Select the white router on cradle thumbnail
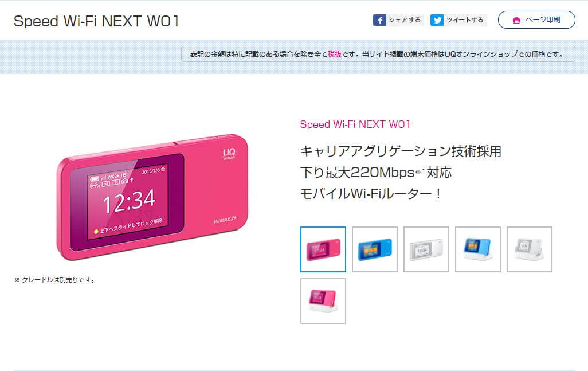This screenshot has height=371, width=588. (x=530, y=249)
